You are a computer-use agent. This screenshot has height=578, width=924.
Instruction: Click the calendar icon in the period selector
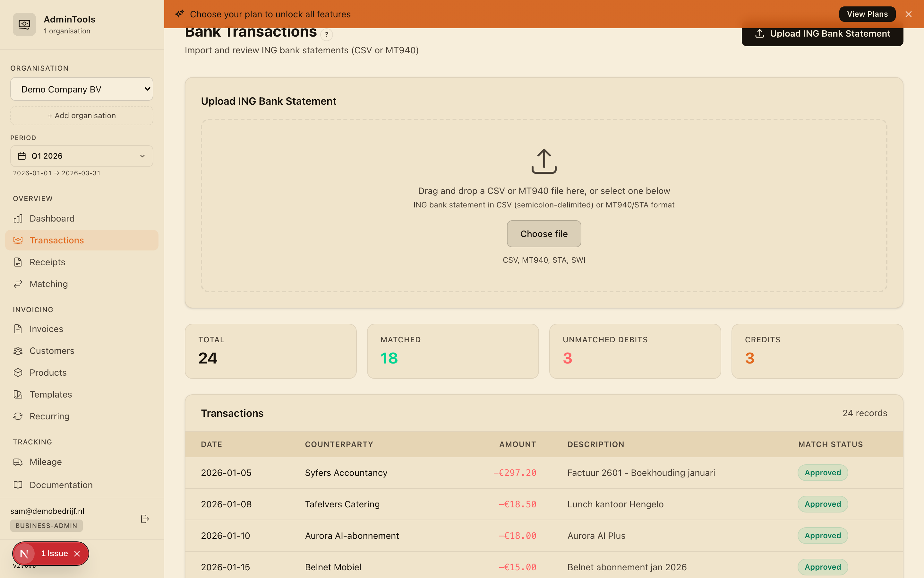point(22,156)
